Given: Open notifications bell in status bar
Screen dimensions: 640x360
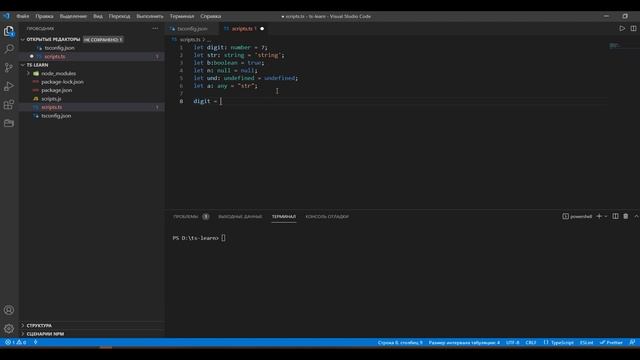Looking at the screenshot, I should [x=632, y=342].
